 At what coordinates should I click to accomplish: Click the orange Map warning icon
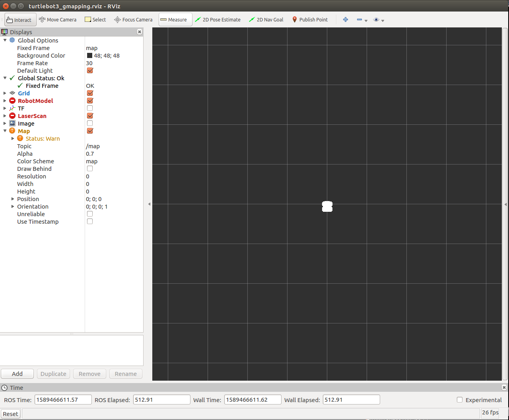pos(12,131)
